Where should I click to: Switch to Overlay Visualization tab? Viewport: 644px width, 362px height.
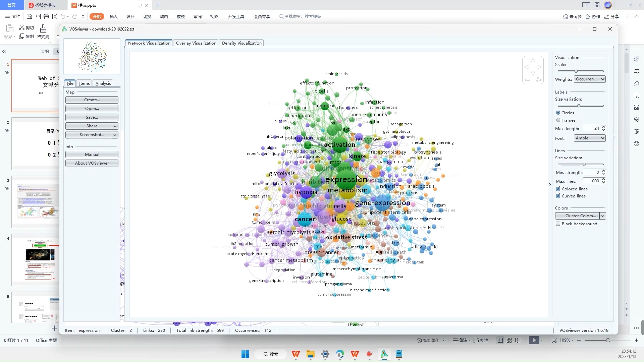tap(196, 43)
